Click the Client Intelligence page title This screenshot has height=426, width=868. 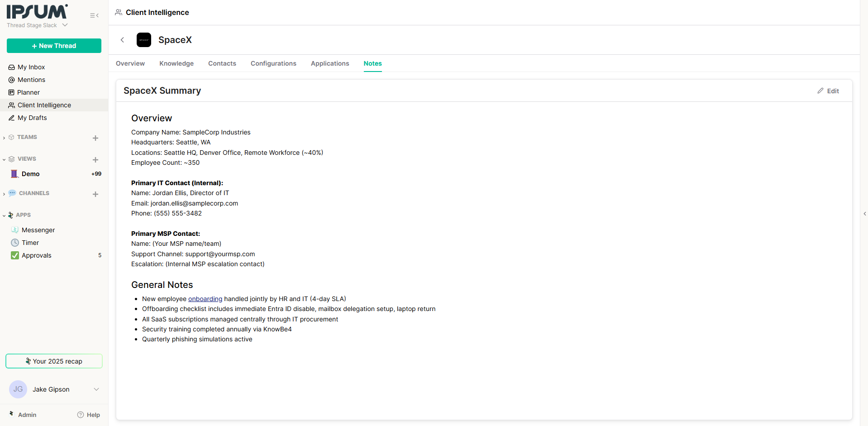click(157, 12)
